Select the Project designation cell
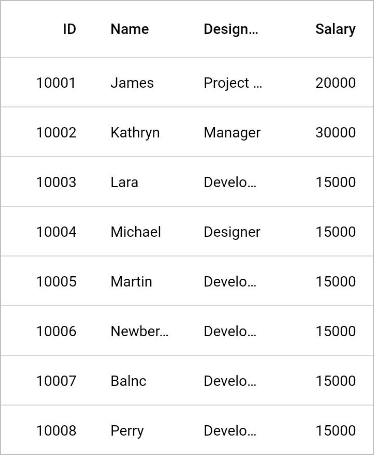 [233, 82]
